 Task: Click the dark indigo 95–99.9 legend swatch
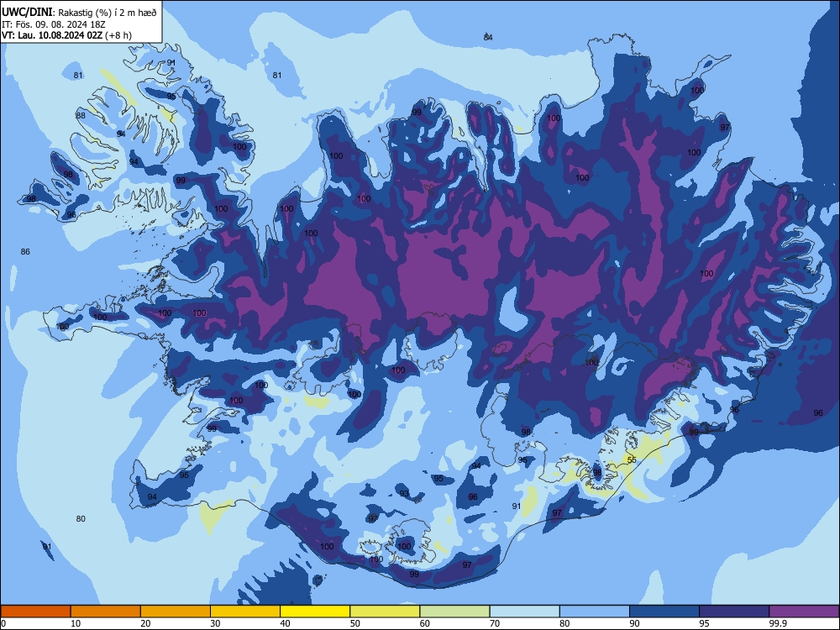(734, 612)
